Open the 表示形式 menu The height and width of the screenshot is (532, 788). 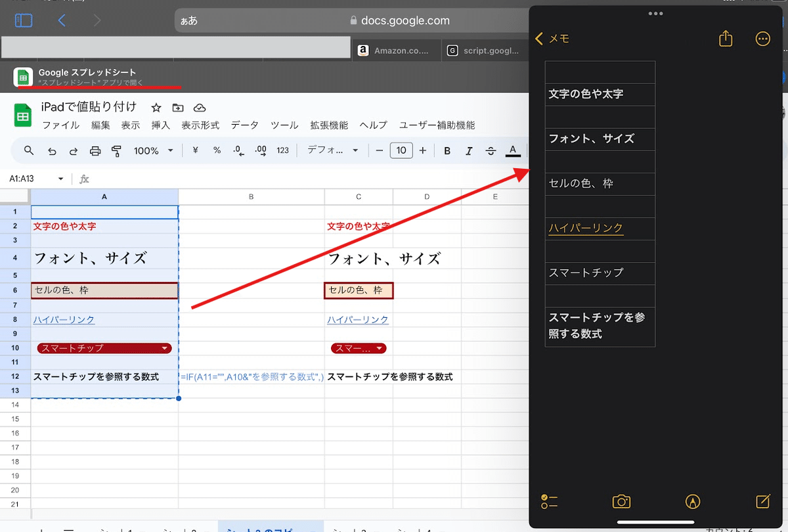pyautogui.click(x=200, y=125)
